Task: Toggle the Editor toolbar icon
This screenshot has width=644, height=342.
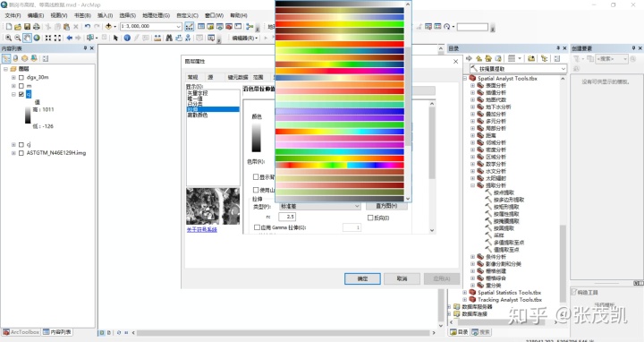Action: [190, 27]
